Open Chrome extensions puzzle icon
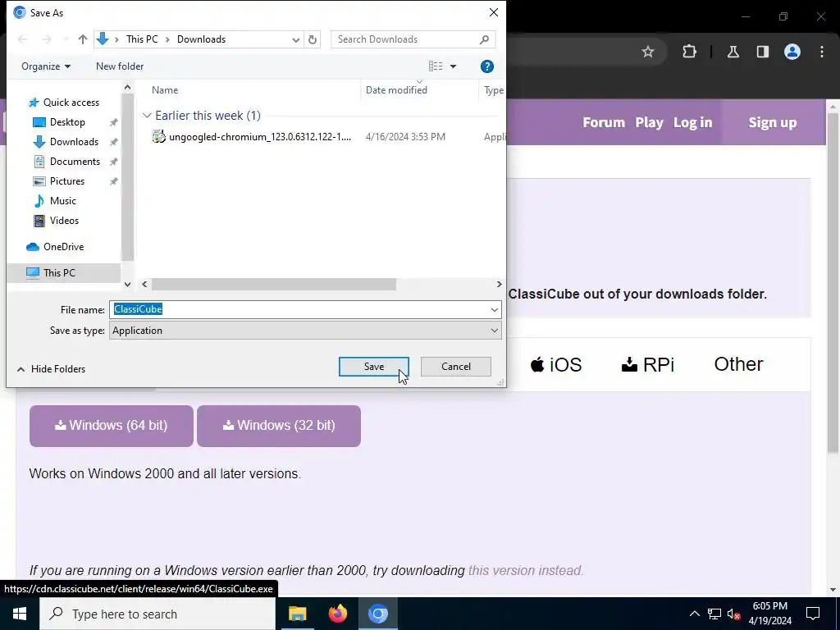The height and width of the screenshot is (630, 840). 689,52
